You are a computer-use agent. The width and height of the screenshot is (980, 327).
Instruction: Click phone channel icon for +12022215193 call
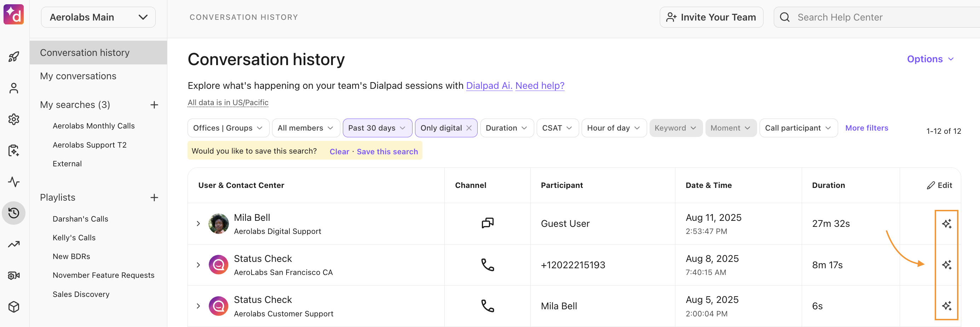tap(487, 265)
